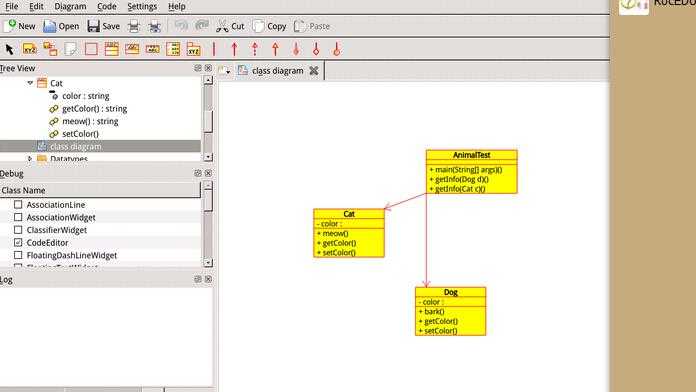Image resolution: width=696 pixels, height=392 pixels.
Task: Click the Open file icon
Action: [x=50, y=26]
